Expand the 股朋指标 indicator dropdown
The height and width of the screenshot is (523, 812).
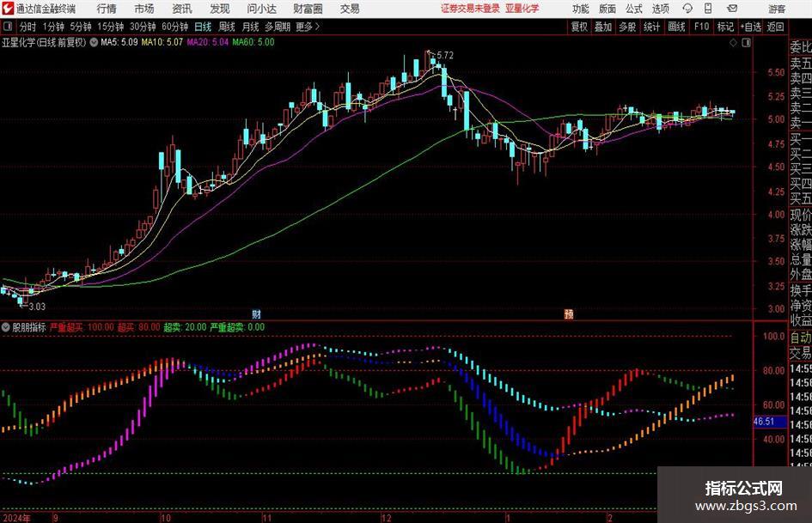[6, 327]
